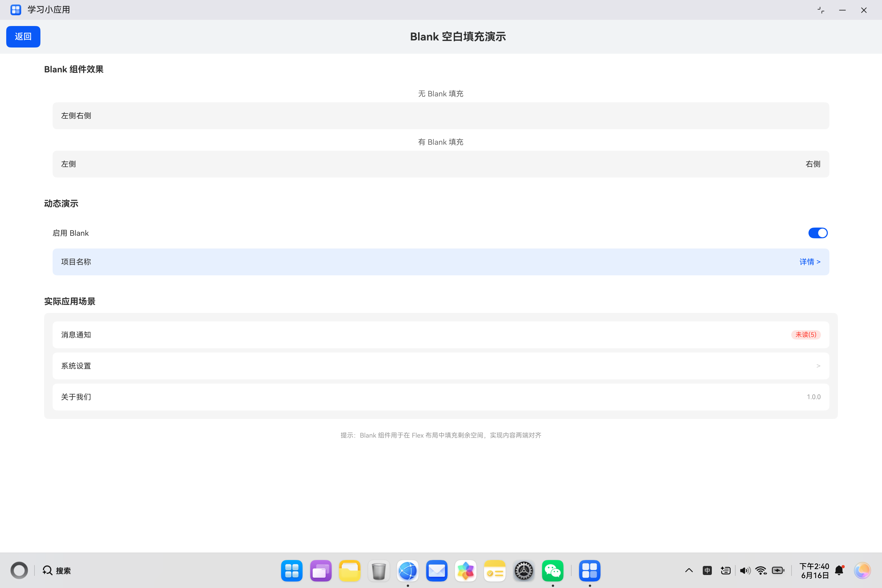Open the volume speaker tray icon

click(x=745, y=570)
